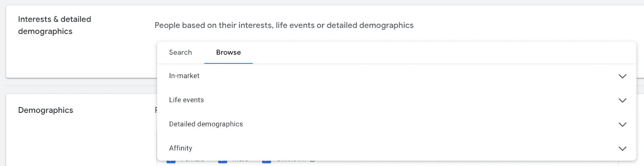The image size is (644, 166).
Task: Click the Demographics section heading
Action: click(x=45, y=110)
